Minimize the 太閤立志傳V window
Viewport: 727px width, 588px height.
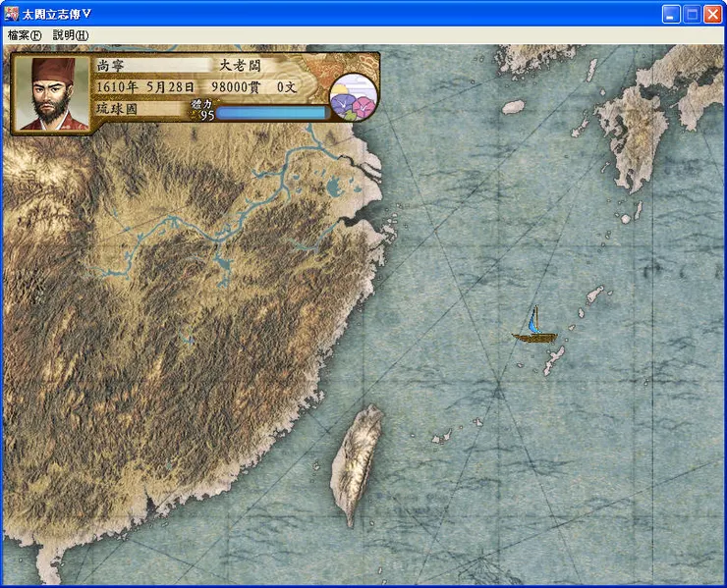(x=671, y=15)
